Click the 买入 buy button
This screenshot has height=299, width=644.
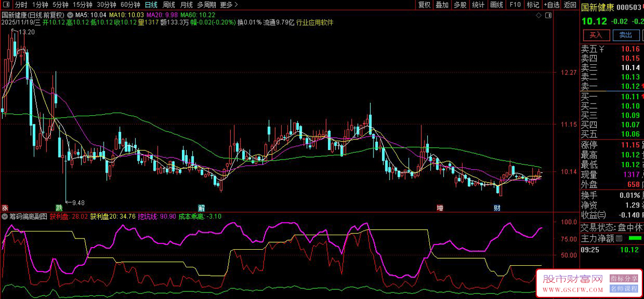[596, 35]
